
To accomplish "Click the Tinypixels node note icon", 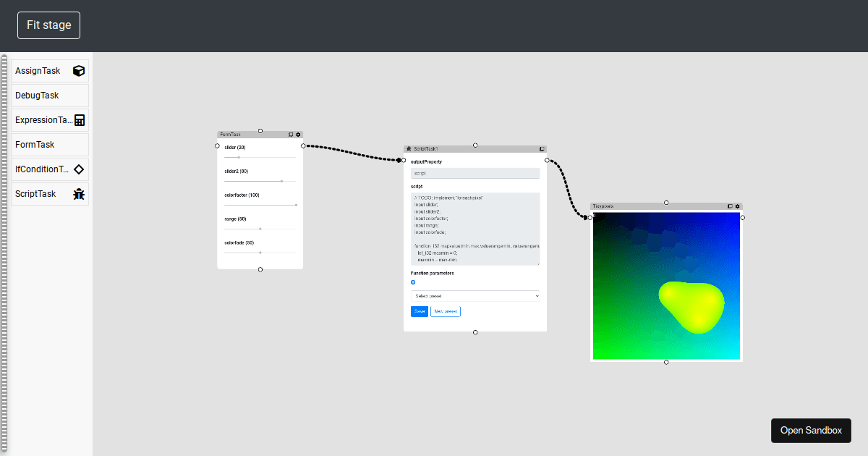I will click(730, 206).
